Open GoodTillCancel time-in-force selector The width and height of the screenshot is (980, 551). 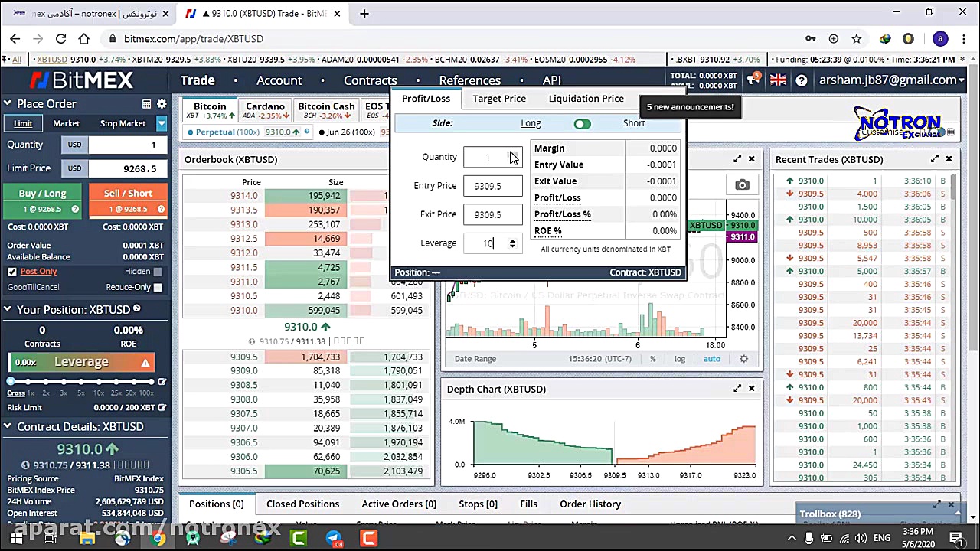[33, 288]
